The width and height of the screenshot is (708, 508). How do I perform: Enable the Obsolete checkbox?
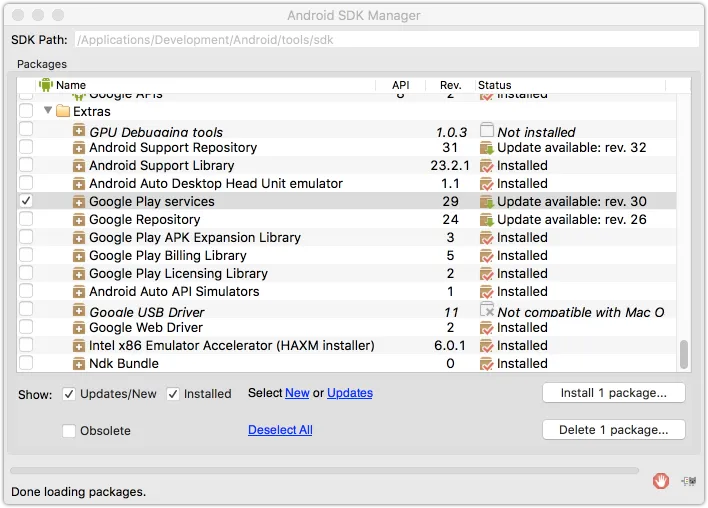click(69, 431)
